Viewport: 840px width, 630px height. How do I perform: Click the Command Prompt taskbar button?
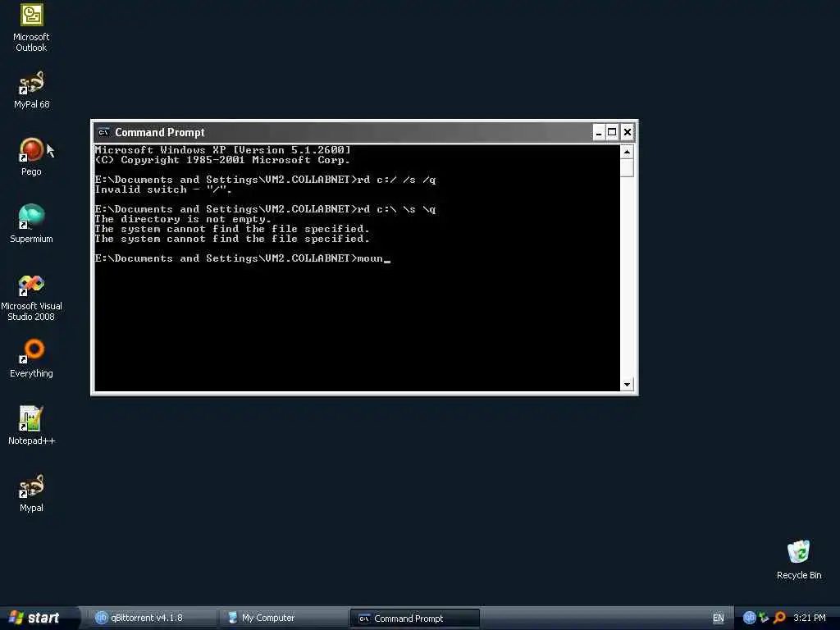pyautogui.click(x=415, y=619)
